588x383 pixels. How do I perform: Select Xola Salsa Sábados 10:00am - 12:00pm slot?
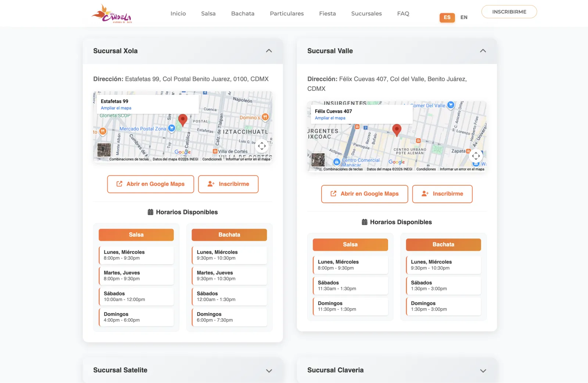pos(136,296)
